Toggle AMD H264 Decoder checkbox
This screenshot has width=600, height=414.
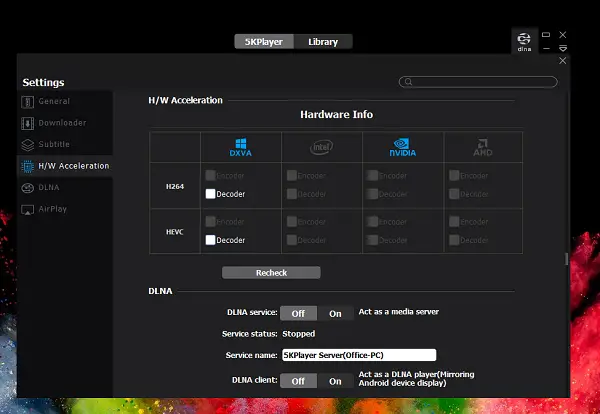pyautogui.click(x=454, y=194)
